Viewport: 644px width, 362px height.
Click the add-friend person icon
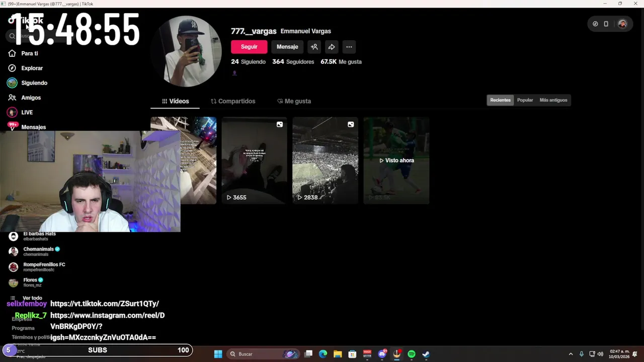click(x=314, y=47)
